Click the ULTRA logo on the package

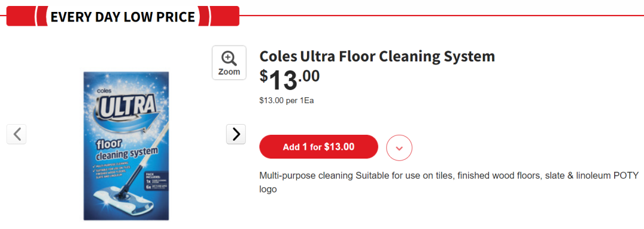(126, 107)
